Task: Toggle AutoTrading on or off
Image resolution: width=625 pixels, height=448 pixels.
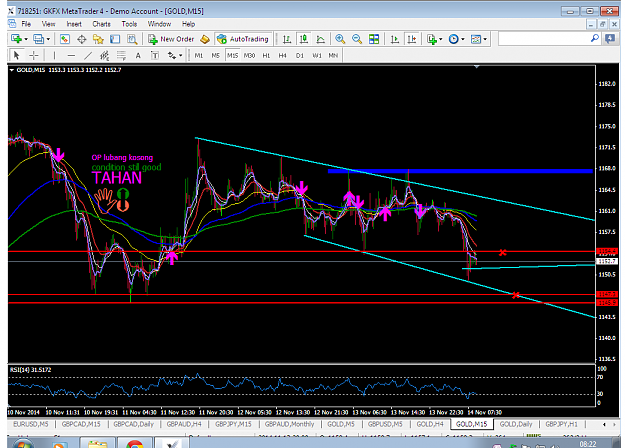Action: pos(243,39)
